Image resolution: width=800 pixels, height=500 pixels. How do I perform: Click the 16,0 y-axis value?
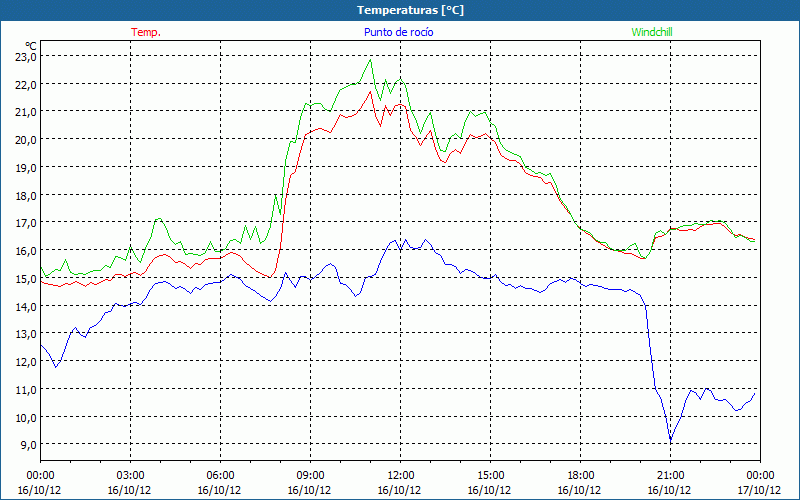point(26,251)
